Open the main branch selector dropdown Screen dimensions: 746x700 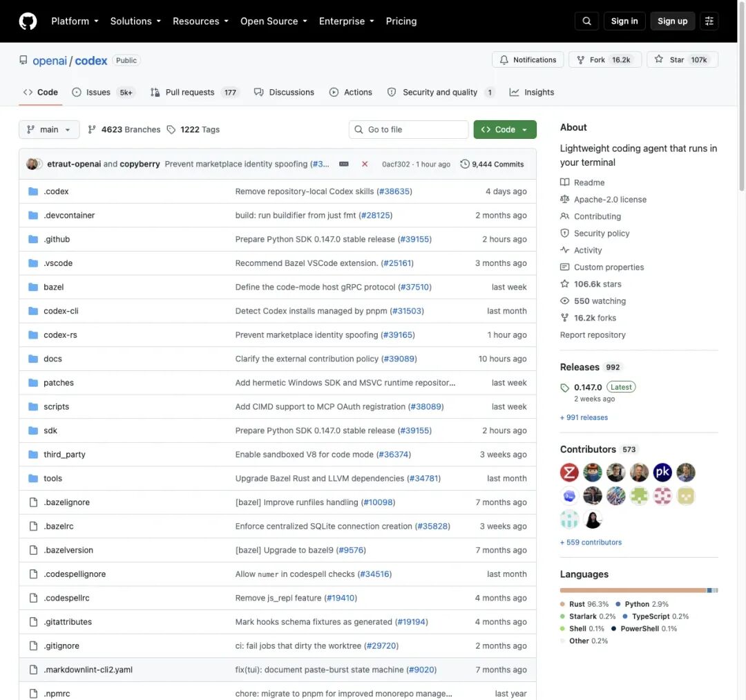pos(49,129)
